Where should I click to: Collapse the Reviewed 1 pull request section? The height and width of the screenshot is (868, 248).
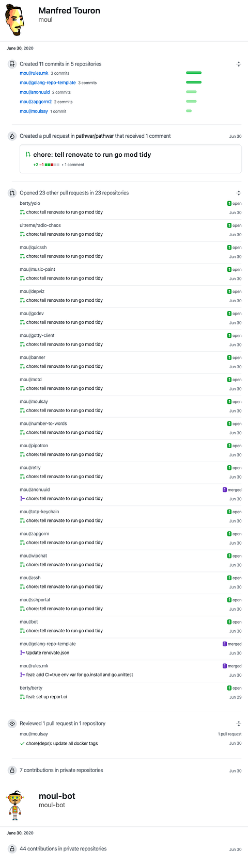coord(239,724)
